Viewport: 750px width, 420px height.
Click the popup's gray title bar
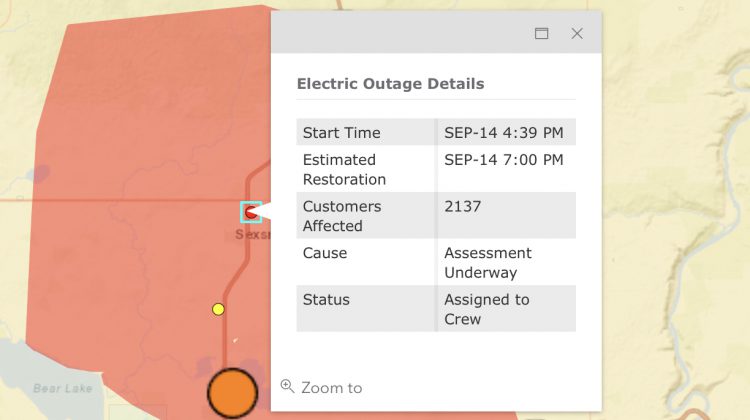[402, 33]
